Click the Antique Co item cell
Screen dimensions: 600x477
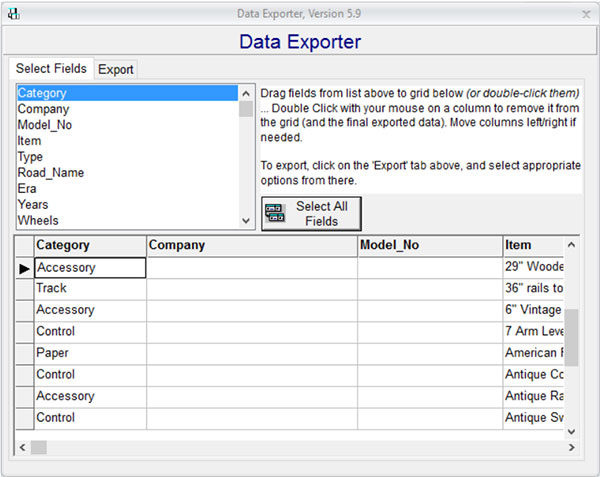coord(533,374)
